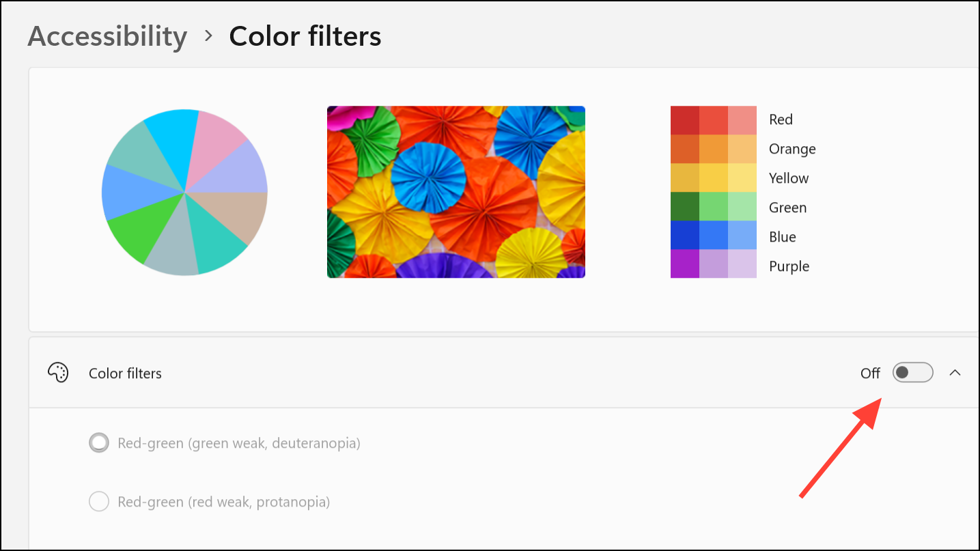980x551 pixels.
Task: Click the middle blue swatch
Action: (x=714, y=235)
